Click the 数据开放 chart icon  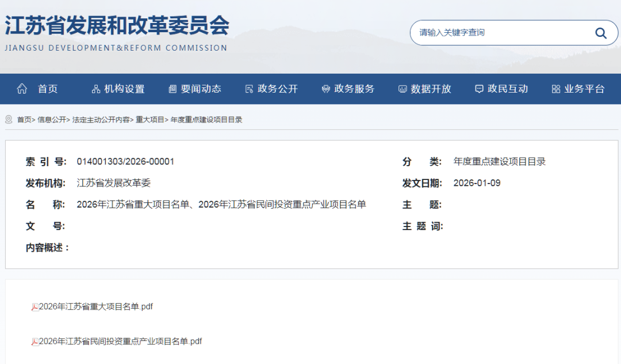[x=402, y=89]
